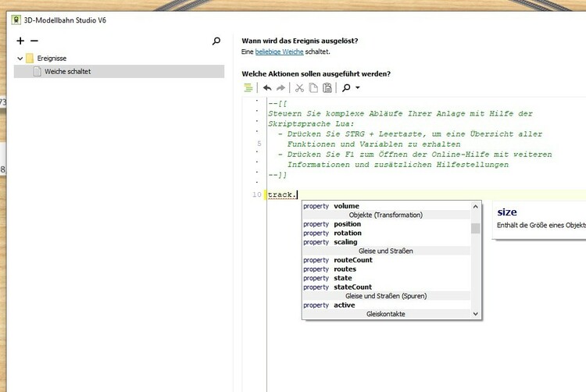Redo the script edit
Image resolution: width=586 pixels, height=392 pixels.
click(281, 88)
